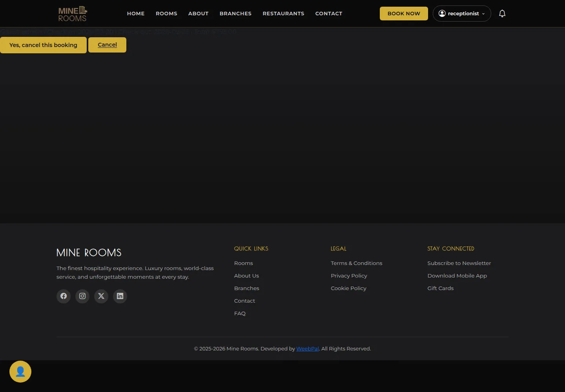The height and width of the screenshot is (392, 565).
Task: Open the Facebook social icon
Action: (x=64, y=296)
